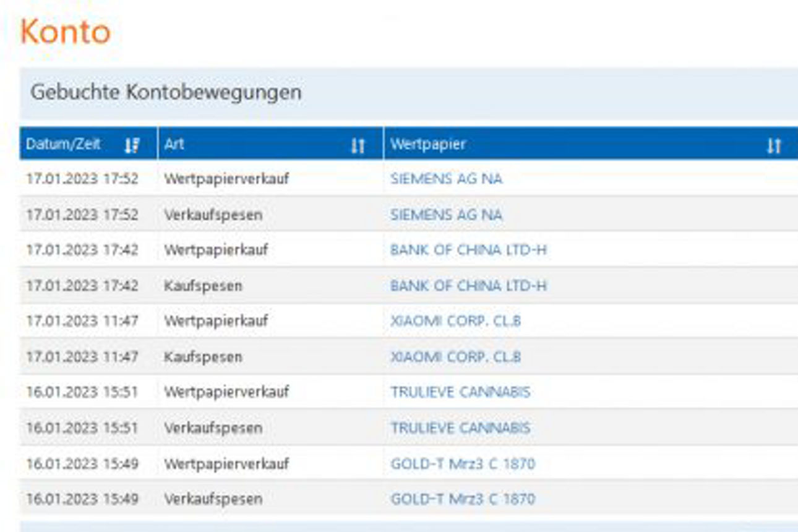This screenshot has height=532, width=798.
Task: Select the row dated 17.01.2023 11:47 Kaufspesen
Action: [186, 356]
